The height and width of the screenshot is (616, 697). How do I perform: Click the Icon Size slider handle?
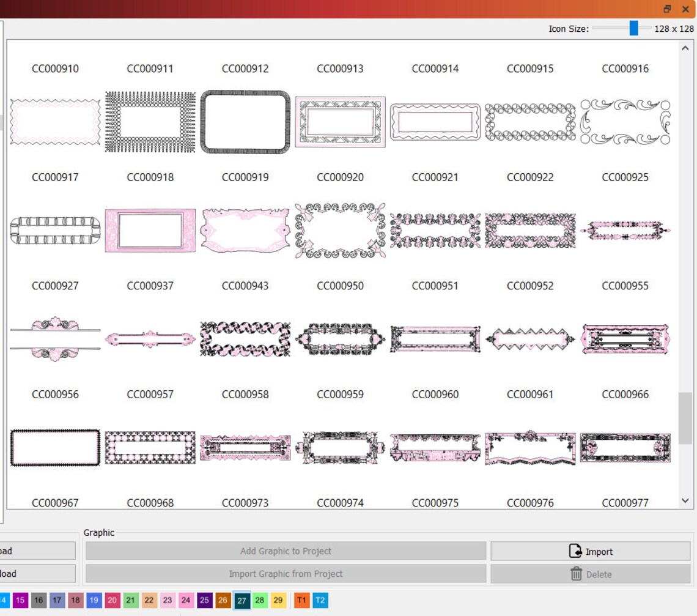tap(633, 28)
